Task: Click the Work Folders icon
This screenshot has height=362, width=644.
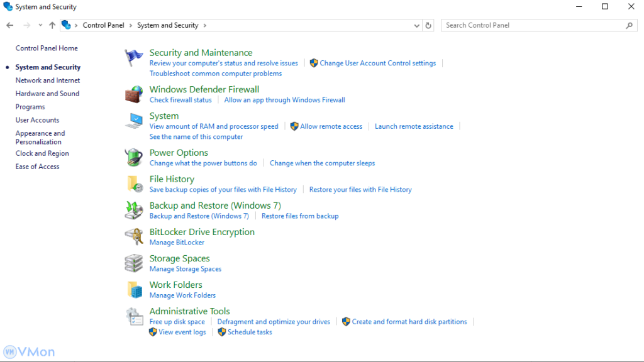Action: [134, 289]
